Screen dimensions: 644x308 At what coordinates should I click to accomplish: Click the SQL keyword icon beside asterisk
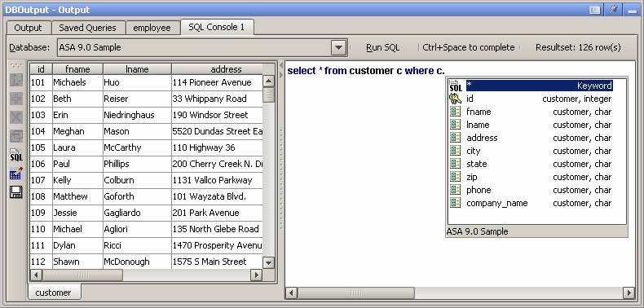(456, 86)
